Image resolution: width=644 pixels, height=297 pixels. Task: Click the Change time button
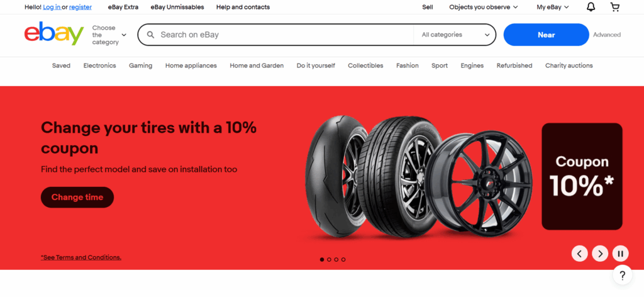click(77, 197)
